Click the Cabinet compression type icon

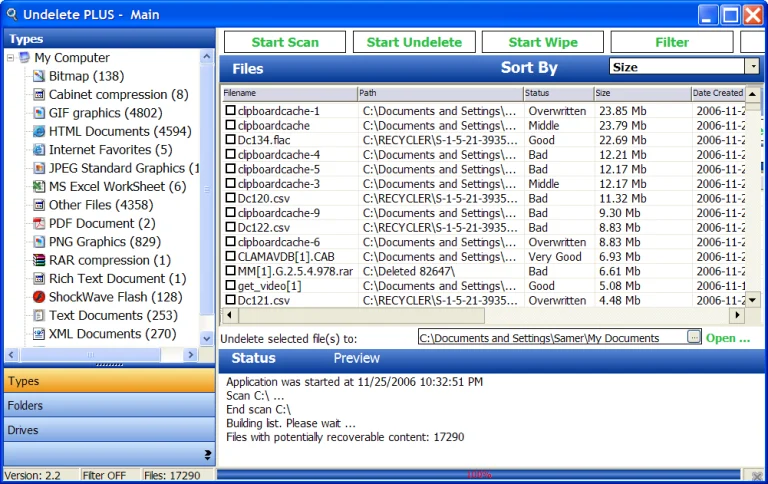click(39, 95)
